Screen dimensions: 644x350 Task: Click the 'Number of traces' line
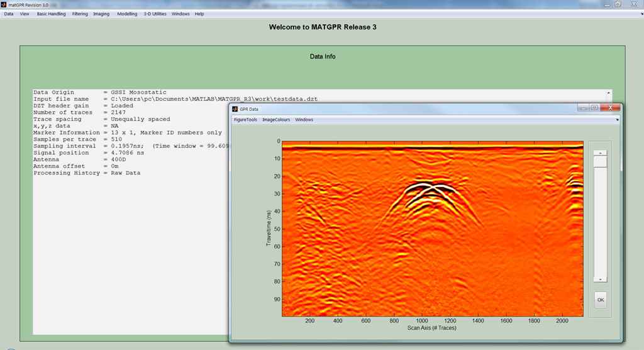[79, 113]
